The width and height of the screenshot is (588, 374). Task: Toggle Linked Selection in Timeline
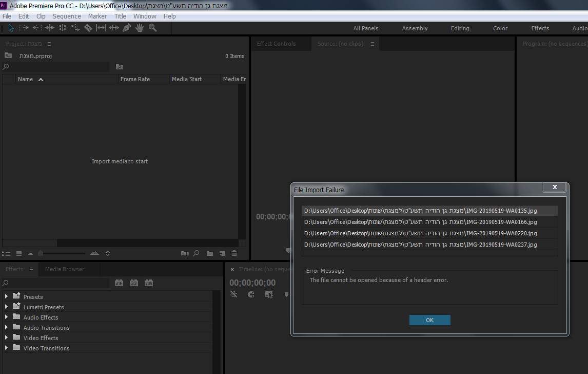pyautogui.click(x=269, y=294)
